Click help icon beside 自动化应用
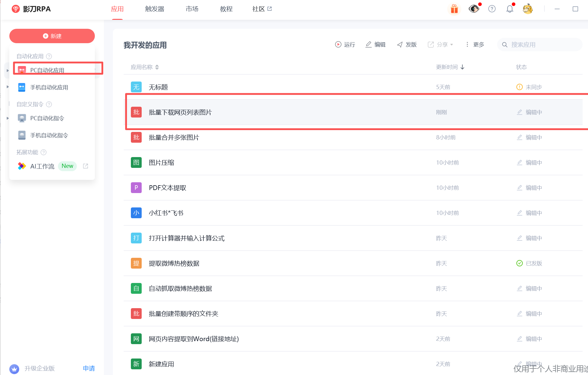This screenshot has width=588, height=375. [49, 56]
